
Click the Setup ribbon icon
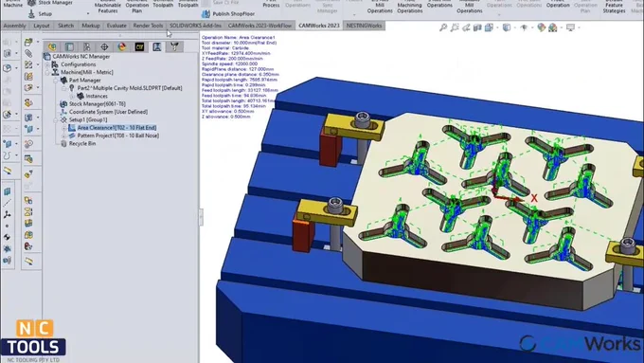coord(31,14)
